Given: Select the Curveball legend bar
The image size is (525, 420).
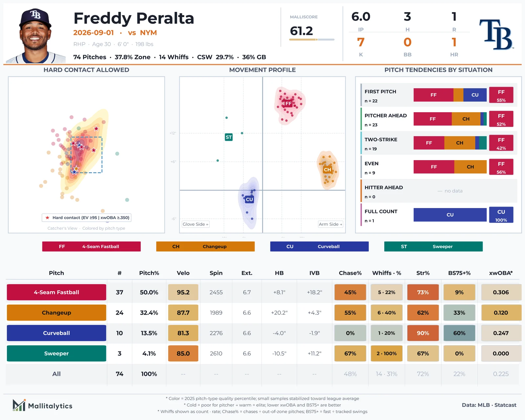Looking at the screenshot, I should pyautogui.click(x=319, y=246).
